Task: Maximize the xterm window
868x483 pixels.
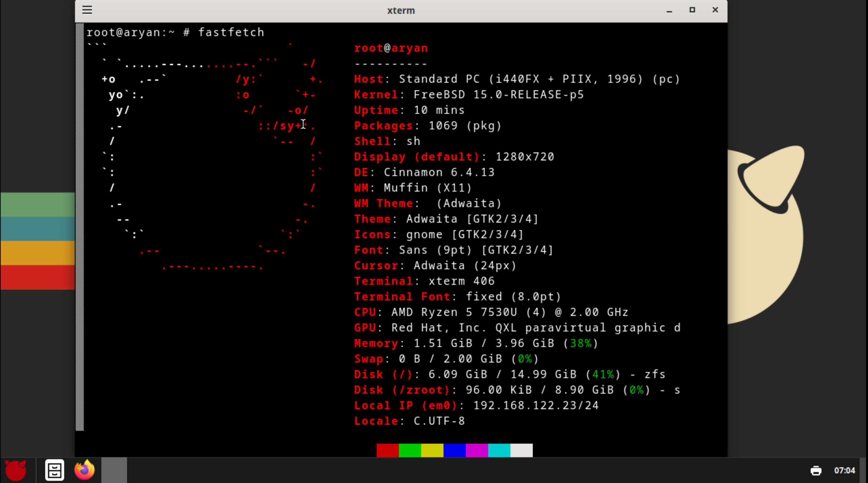Action: click(692, 10)
